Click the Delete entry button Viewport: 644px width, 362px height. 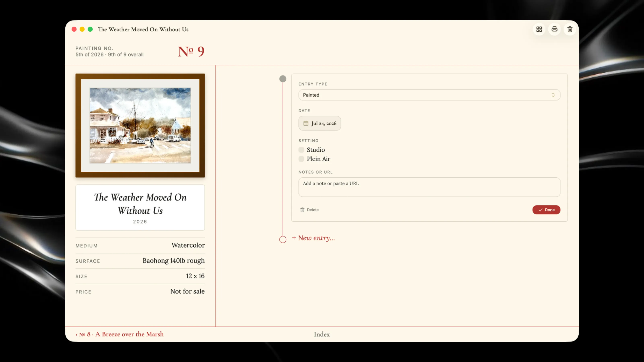309,210
